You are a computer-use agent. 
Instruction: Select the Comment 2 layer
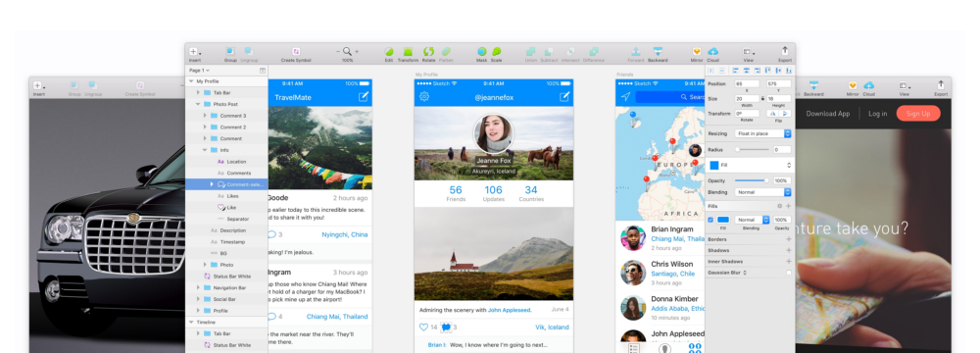pyautogui.click(x=226, y=127)
